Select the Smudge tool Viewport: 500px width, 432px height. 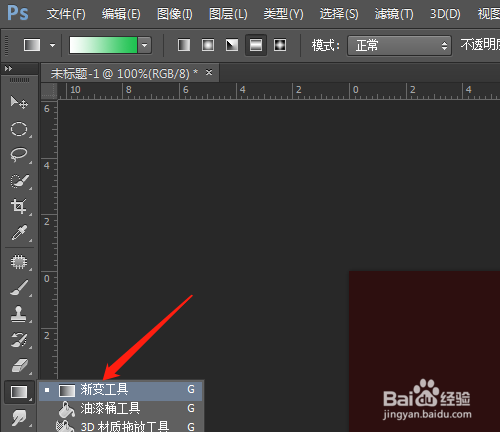(x=19, y=418)
